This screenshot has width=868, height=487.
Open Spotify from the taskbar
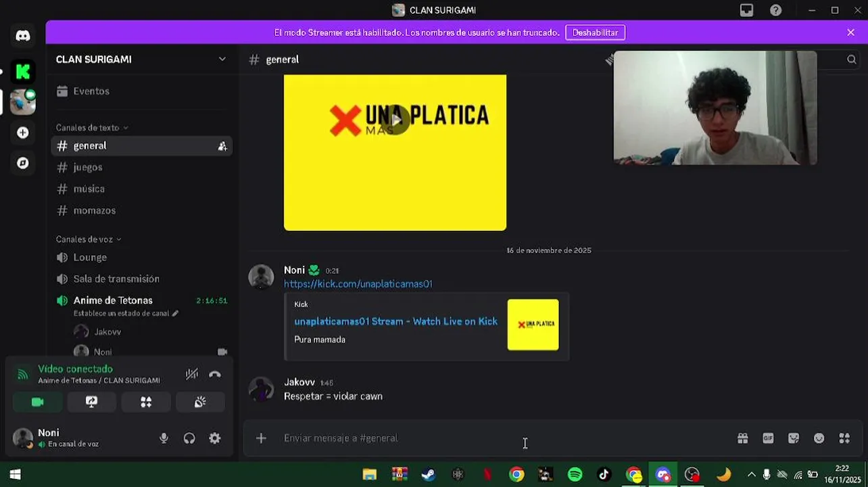click(575, 475)
